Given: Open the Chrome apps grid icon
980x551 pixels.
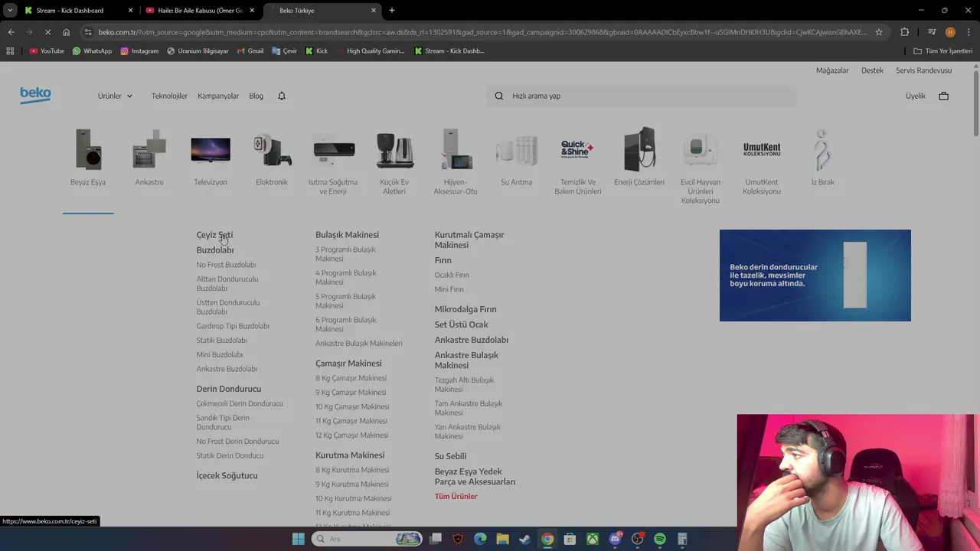Looking at the screenshot, I should pos(10,51).
